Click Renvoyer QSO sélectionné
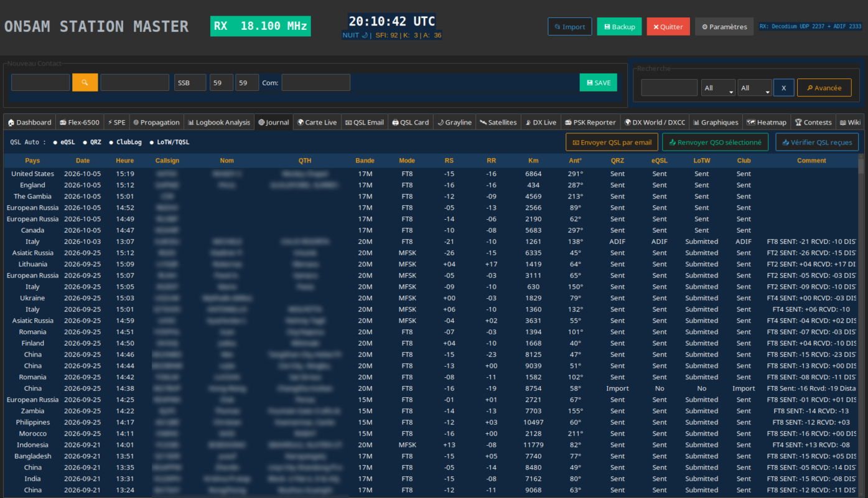The width and height of the screenshot is (868, 498). tap(716, 143)
